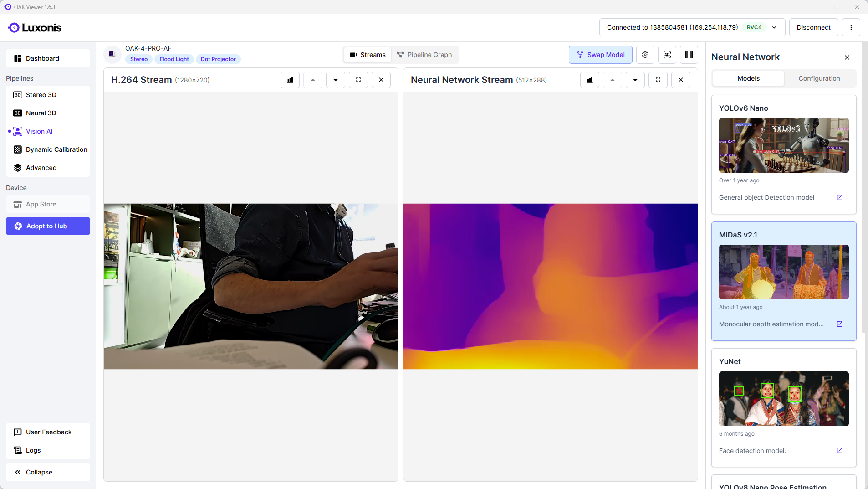Expand the connected device dropdown

point(774,27)
